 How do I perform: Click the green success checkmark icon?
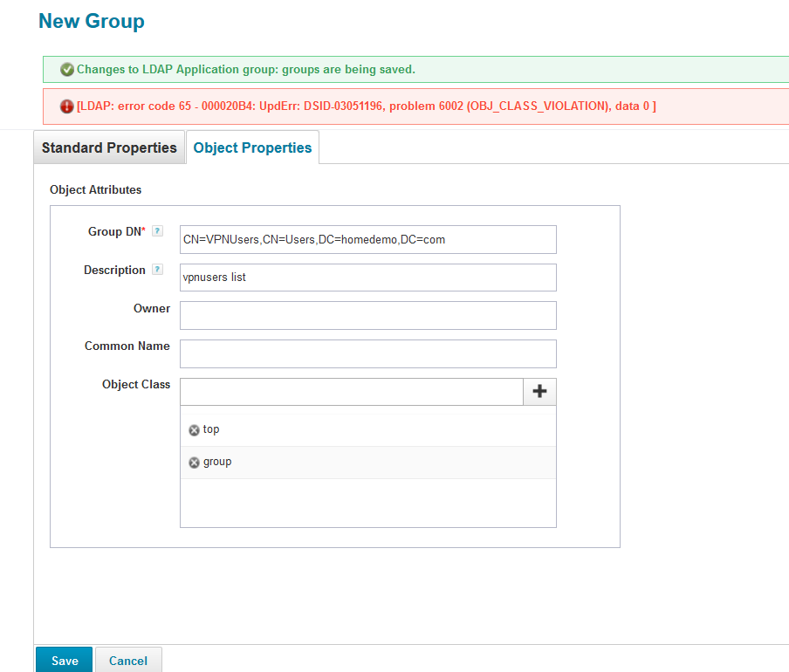67,70
